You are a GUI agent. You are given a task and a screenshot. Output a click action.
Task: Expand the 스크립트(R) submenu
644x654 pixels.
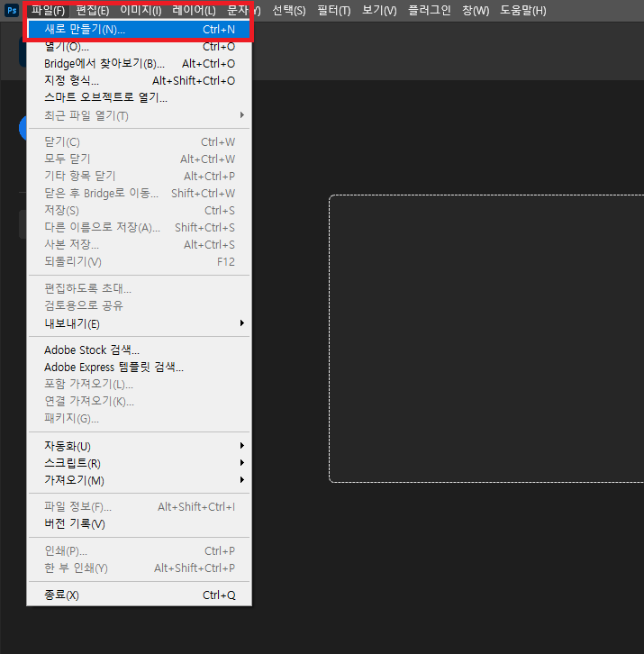139,463
